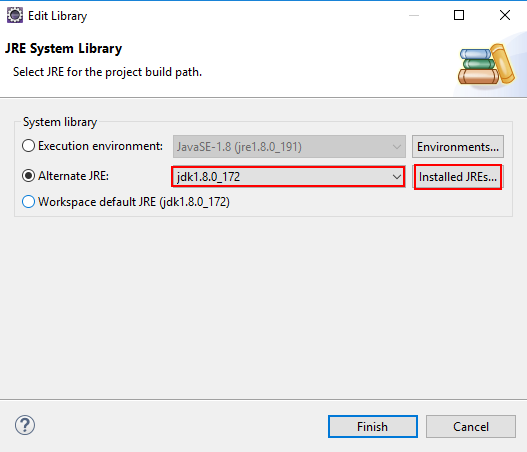Confirm with the Finish button
Viewport: 527px width, 452px height.
coord(373,426)
